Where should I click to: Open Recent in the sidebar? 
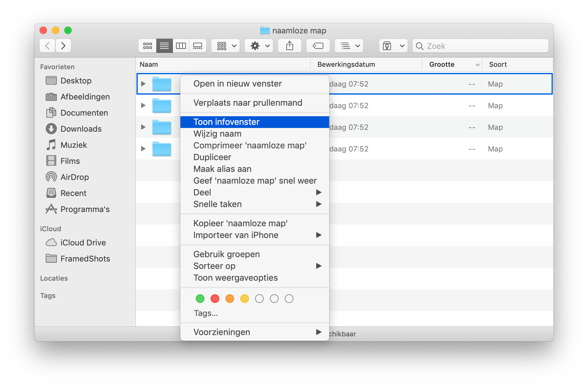pos(66,193)
